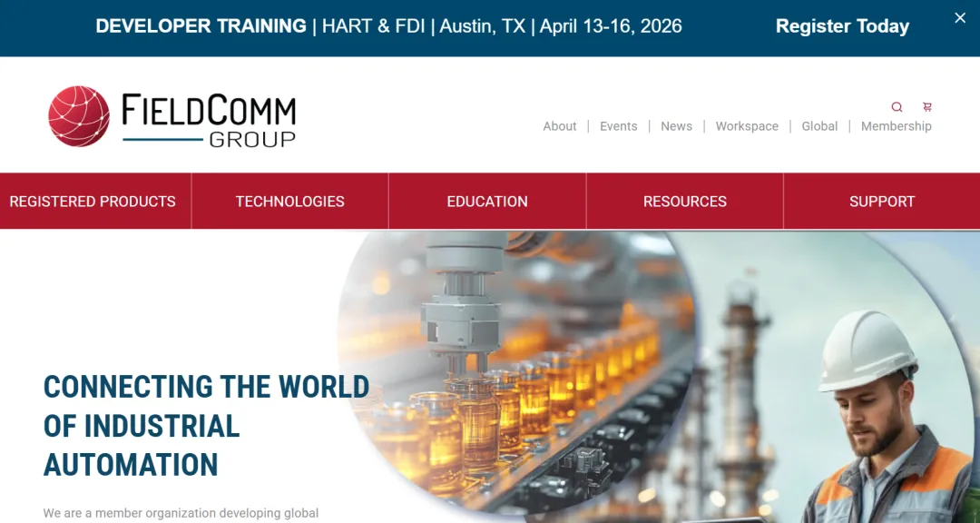Open the search icon in header
The image size is (980, 523).
click(897, 107)
